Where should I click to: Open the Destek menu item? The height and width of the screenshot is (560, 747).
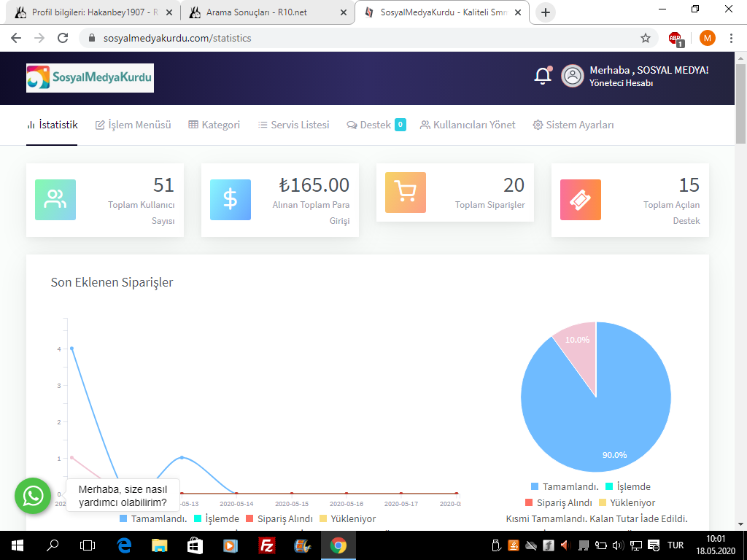tap(376, 125)
